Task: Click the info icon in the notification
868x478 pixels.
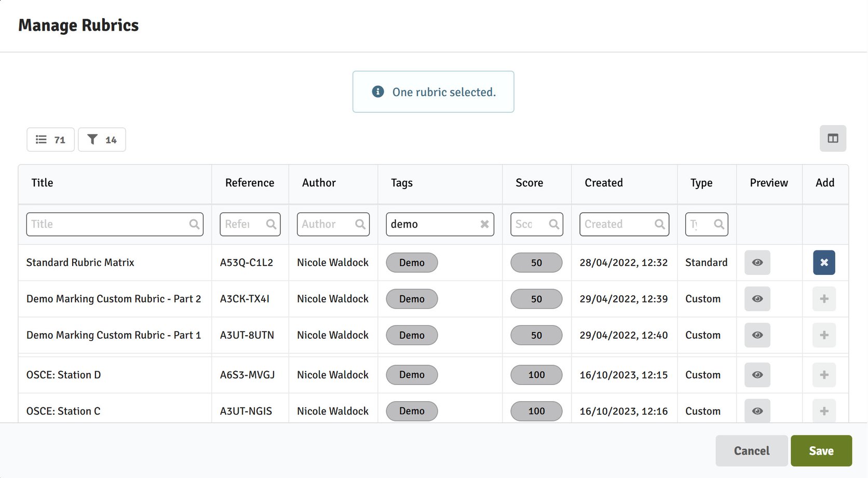Action: (x=378, y=91)
